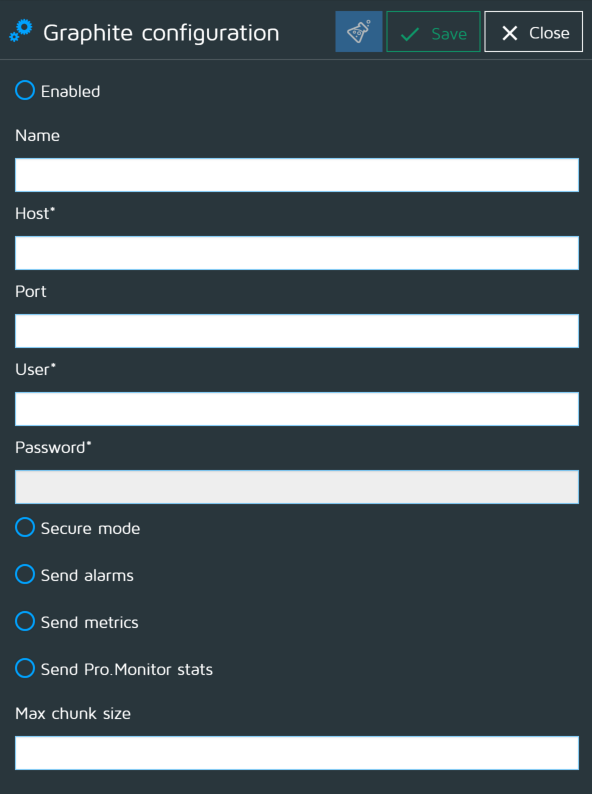Focus the greyed Password field
This screenshot has height=794, width=592.
coord(297,487)
